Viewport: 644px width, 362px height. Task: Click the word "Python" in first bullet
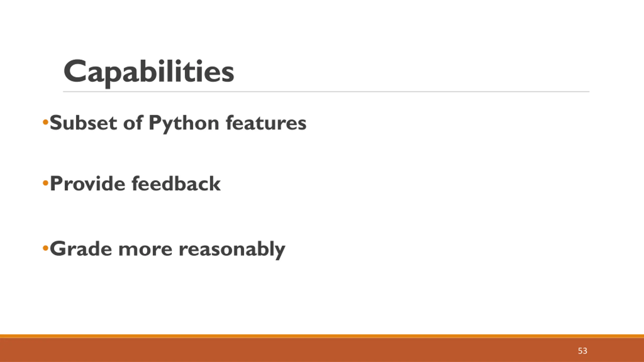point(184,123)
